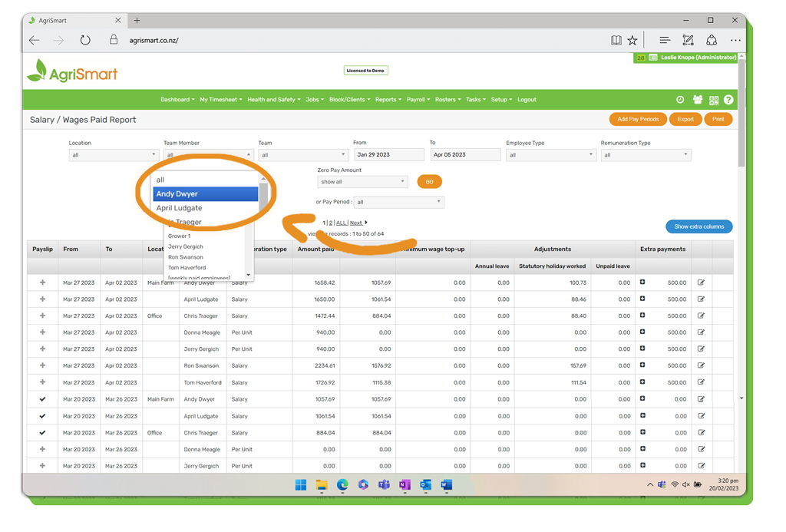This screenshot has height=532, width=786.
Task: Open the Reports menu
Action: pos(388,100)
